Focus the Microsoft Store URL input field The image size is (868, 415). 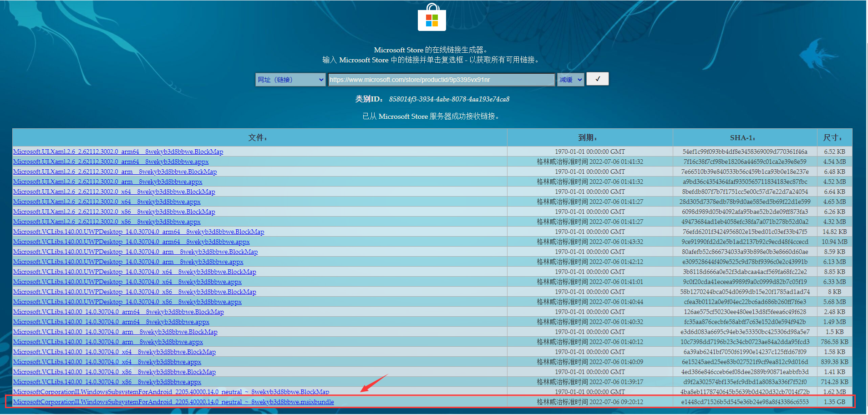(x=441, y=80)
